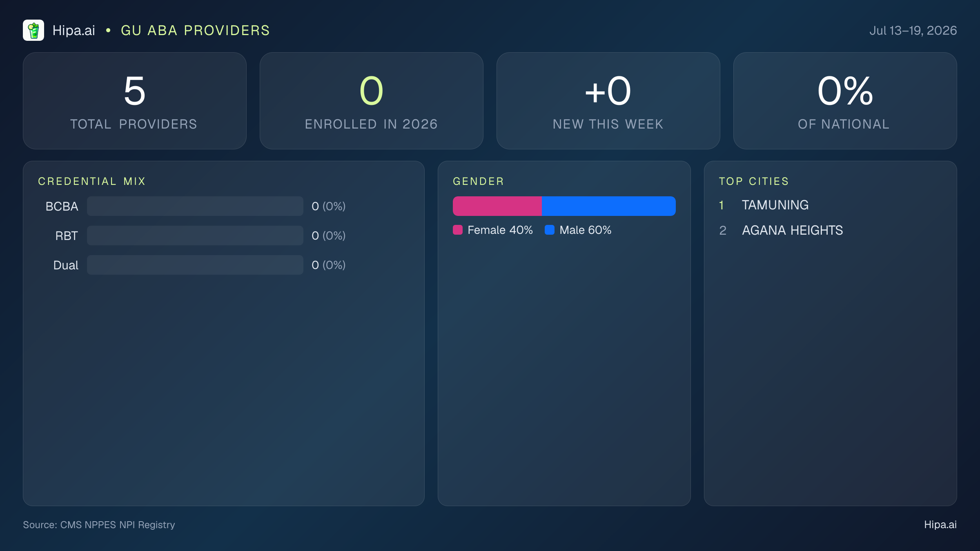Select the blue male segment of gender bar
The image size is (980, 551).
point(609,206)
